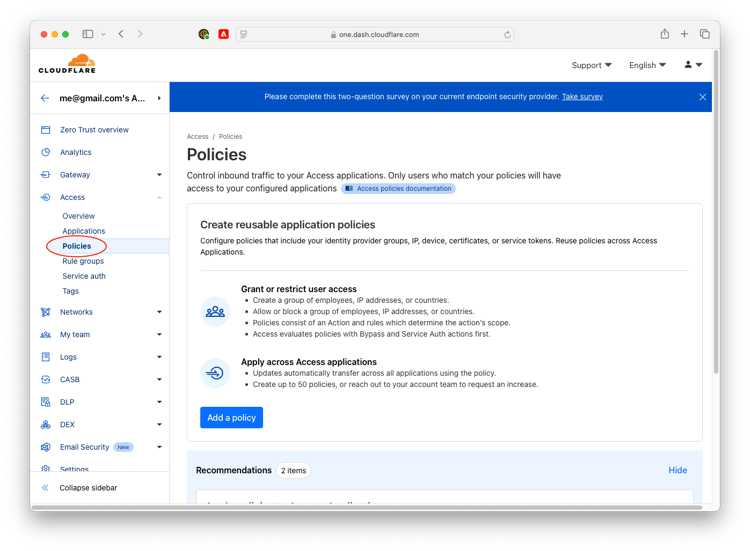This screenshot has width=750, height=551.
Task: Click the reader icon in address bar
Action: click(243, 34)
